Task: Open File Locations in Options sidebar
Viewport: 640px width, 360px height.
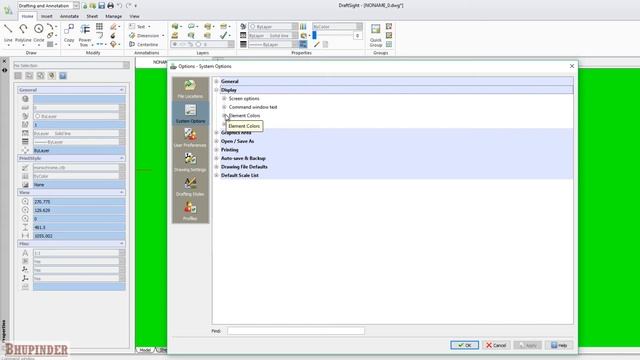Action: pos(190,89)
